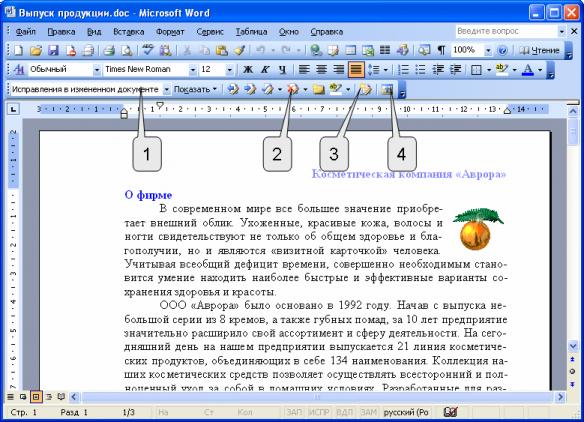The width and height of the screenshot is (584, 422).
Task: Open the Вставка menu
Action: coord(128,32)
